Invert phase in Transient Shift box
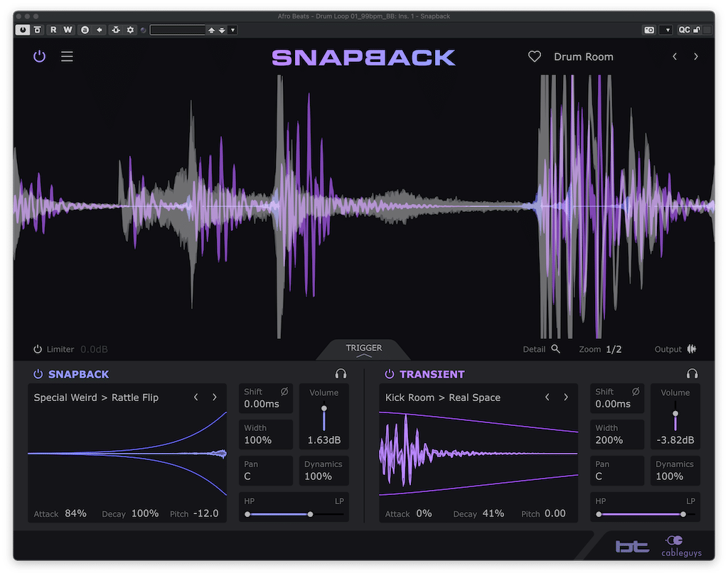The width and height of the screenshot is (728, 576). [x=636, y=392]
